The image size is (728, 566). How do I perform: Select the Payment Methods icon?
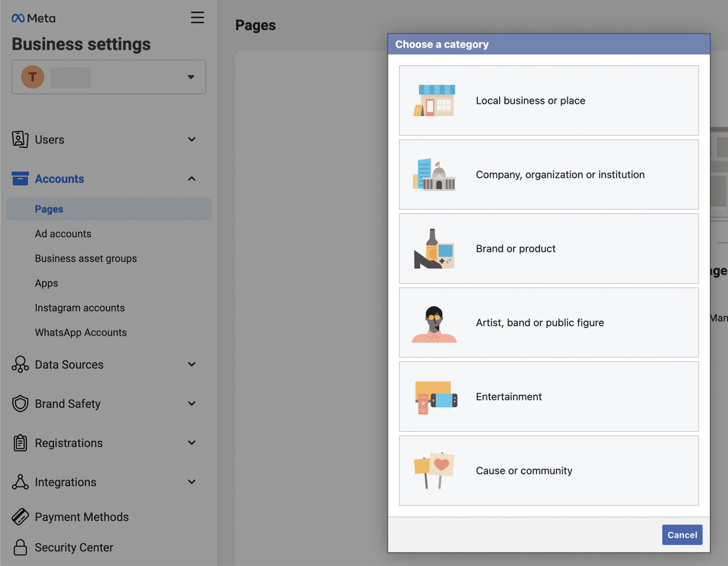(x=20, y=517)
